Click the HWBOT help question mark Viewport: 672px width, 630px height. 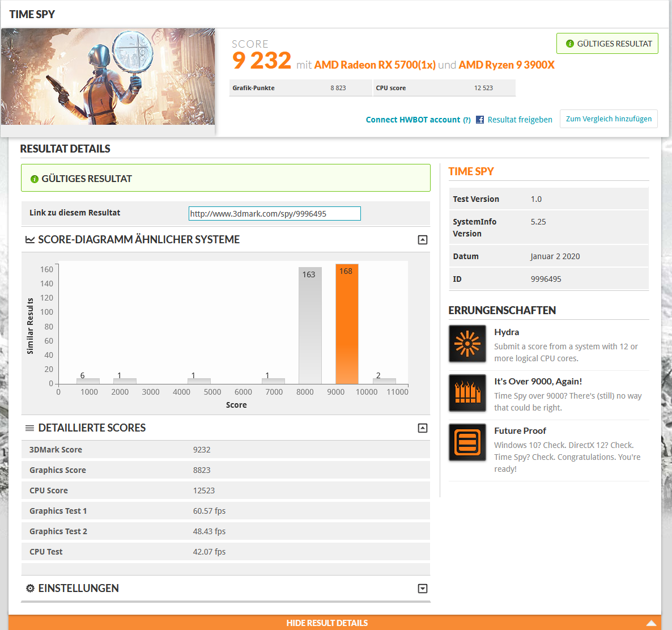pos(467,120)
